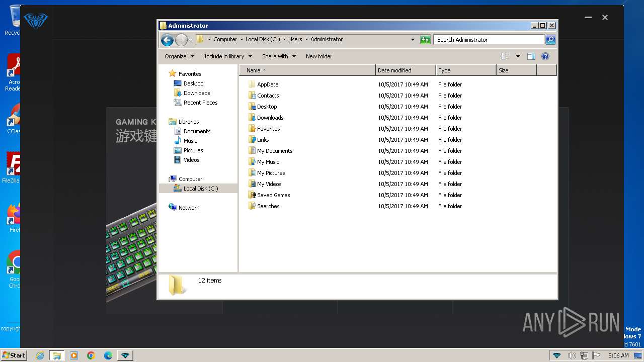The width and height of the screenshot is (644, 362).
Task: Select the My Music folder icon
Action: (252, 162)
